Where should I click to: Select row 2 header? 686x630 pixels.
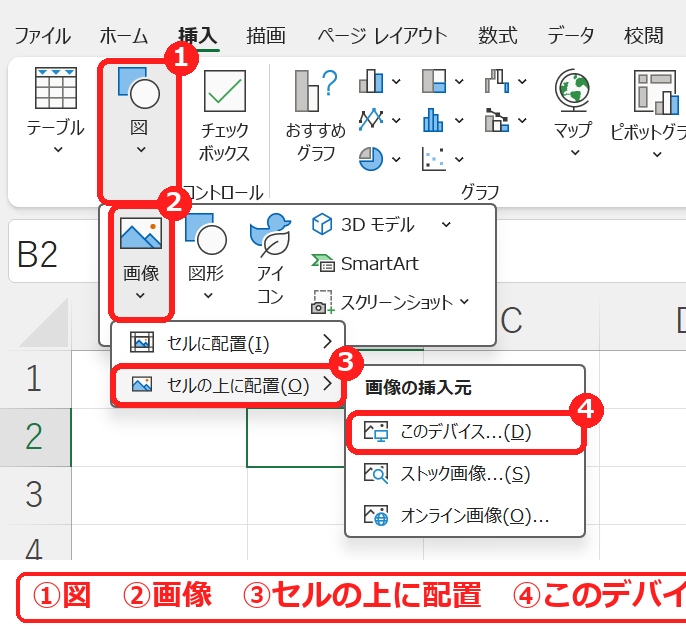click(x=35, y=437)
